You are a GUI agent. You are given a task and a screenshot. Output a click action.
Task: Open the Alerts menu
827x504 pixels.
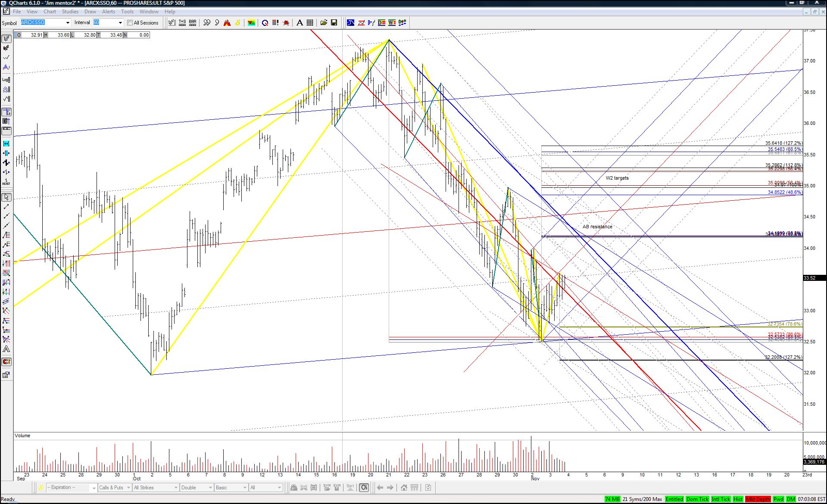(x=108, y=12)
